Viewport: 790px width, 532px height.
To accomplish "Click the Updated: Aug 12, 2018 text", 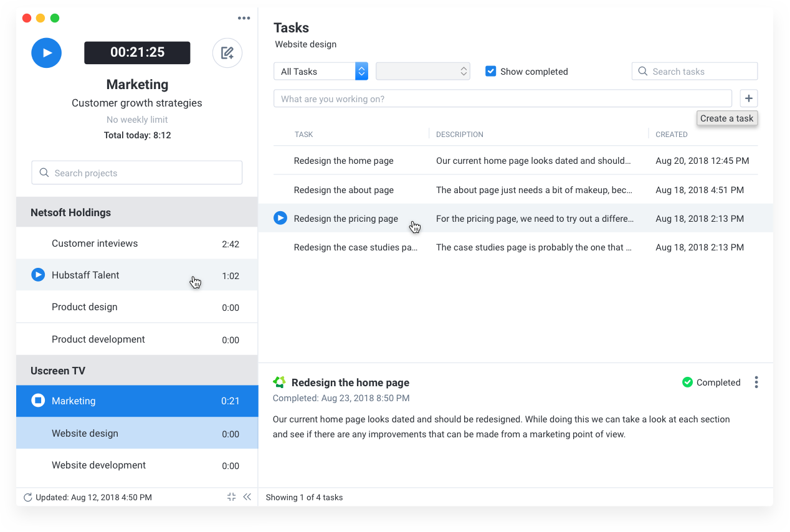I will 93,497.
